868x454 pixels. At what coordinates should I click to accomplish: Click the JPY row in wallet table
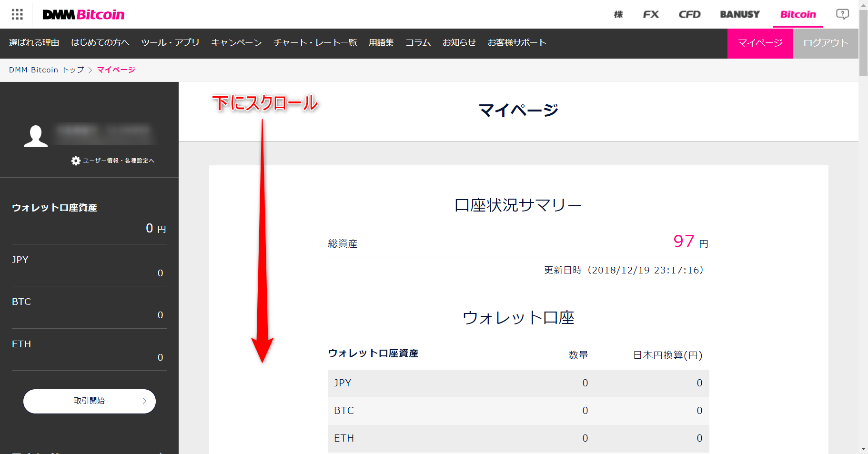[x=518, y=383]
